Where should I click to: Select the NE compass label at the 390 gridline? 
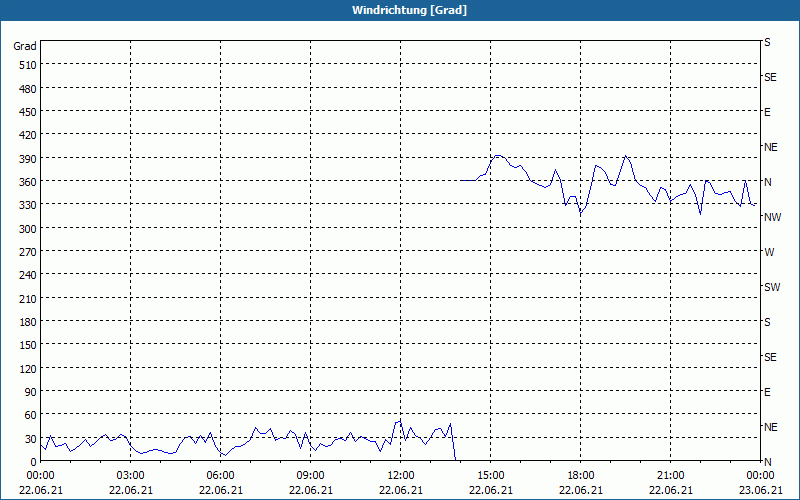[771, 147]
